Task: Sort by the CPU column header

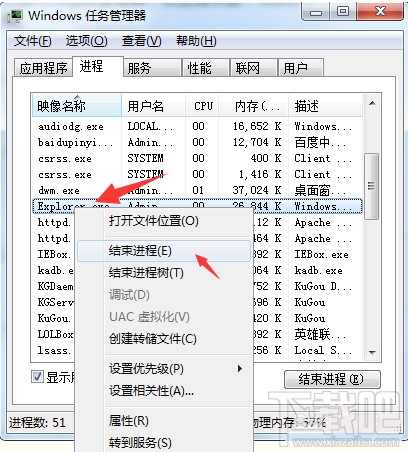Action: point(203,106)
